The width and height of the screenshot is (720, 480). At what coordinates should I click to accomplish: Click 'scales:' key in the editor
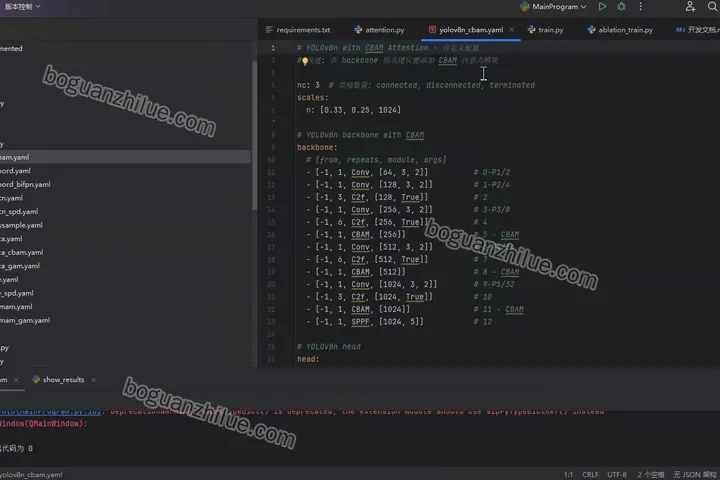pos(312,97)
